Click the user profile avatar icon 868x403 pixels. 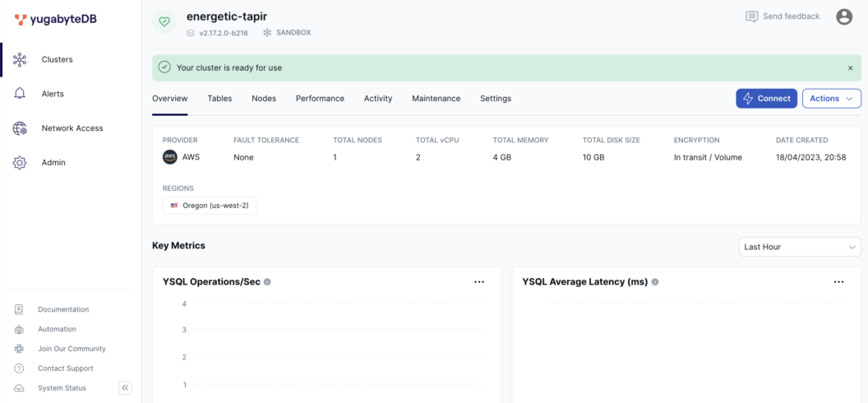coord(844,16)
